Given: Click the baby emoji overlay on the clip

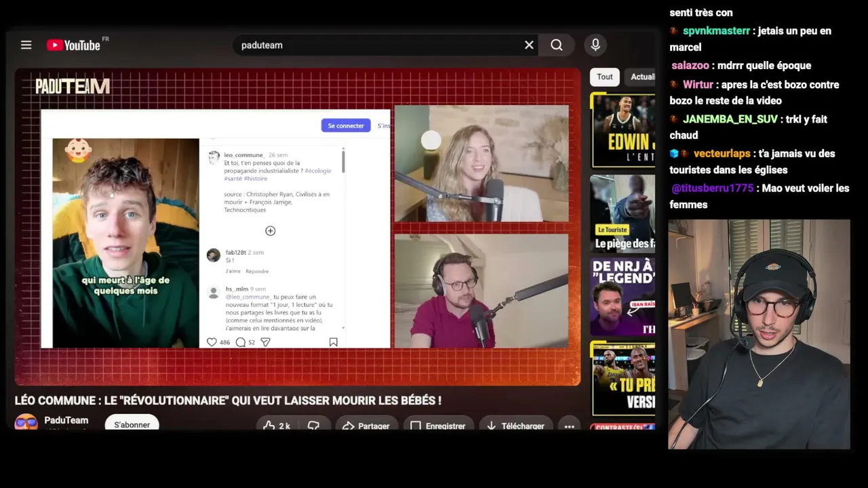Looking at the screenshot, I should [78, 150].
